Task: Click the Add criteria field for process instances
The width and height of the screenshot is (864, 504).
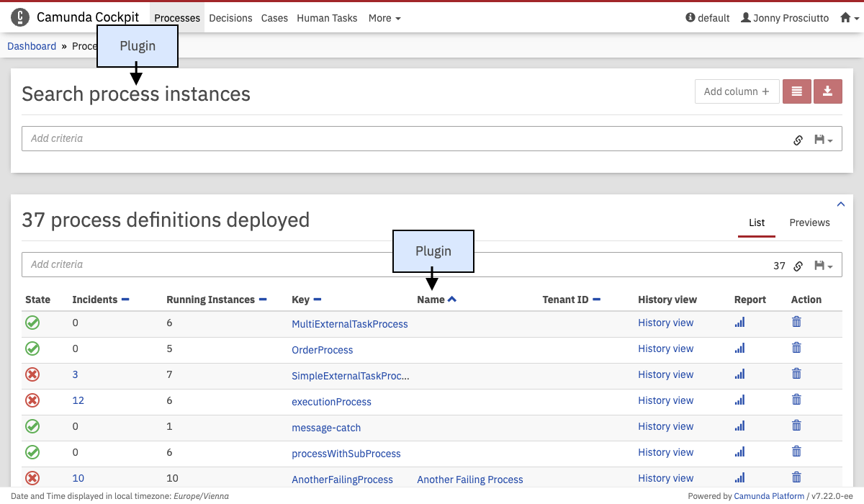Action: pyautogui.click(x=403, y=139)
